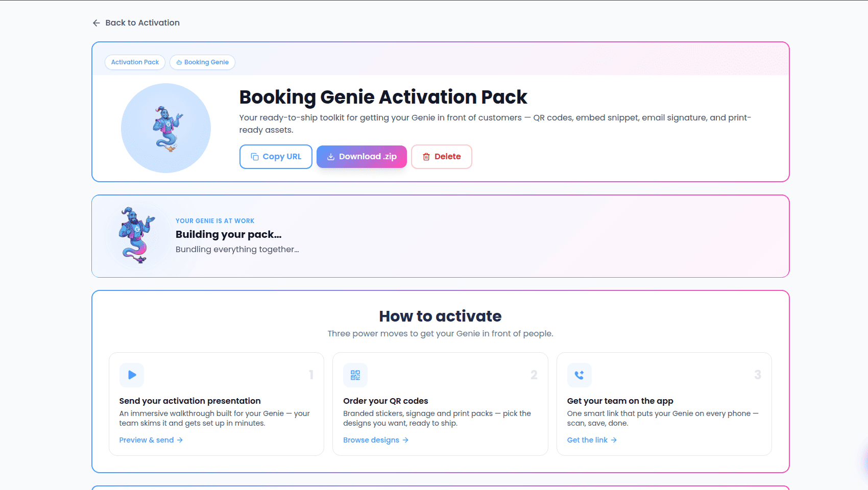The width and height of the screenshot is (868, 490).
Task: Click the robot icon in Booking Genie tag
Action: coord(179,62)
